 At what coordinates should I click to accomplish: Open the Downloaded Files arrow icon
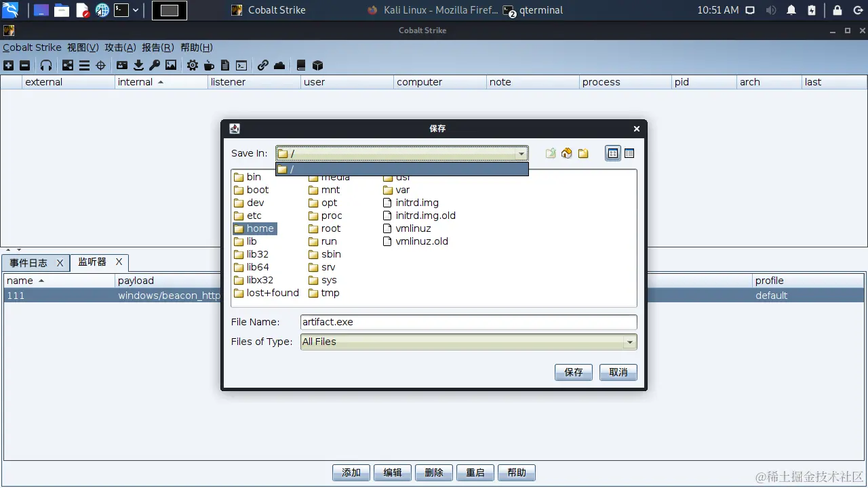click(x=138, y=66)
